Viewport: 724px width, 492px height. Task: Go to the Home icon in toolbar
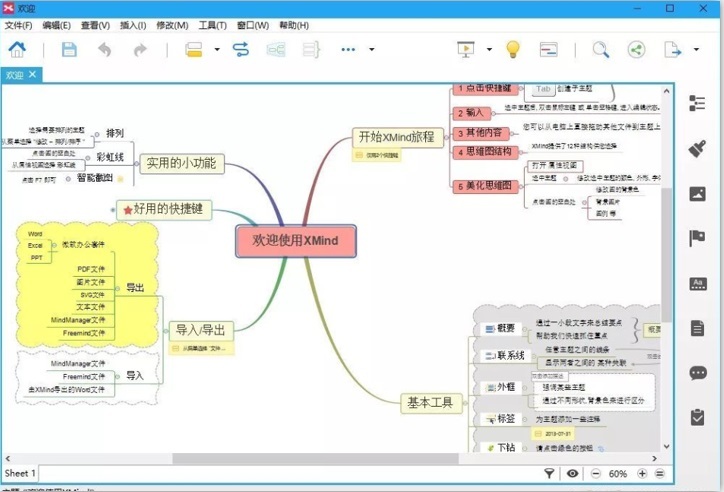pos(17,49)
